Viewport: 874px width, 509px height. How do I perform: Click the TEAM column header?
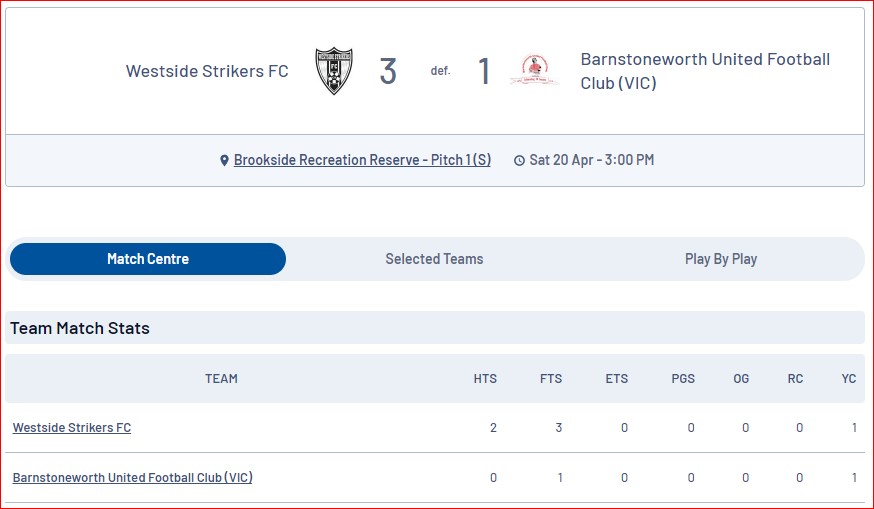[x=221, y=379]
